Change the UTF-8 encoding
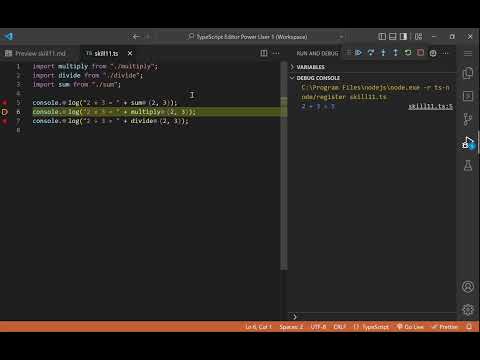Image resolution: width=480 pixels, height=360 pixels. tap(318, 327)
